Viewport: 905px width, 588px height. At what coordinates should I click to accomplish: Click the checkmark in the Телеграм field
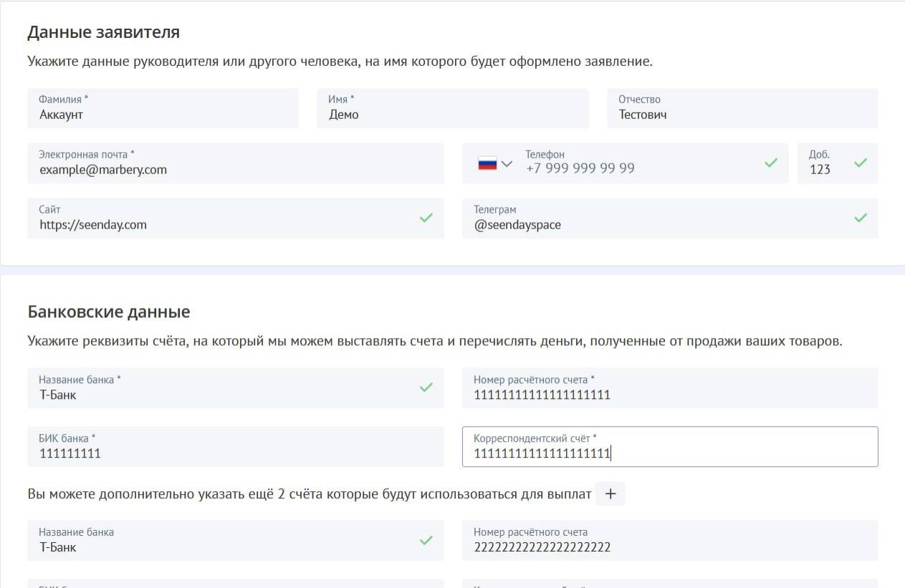[861, 218]
